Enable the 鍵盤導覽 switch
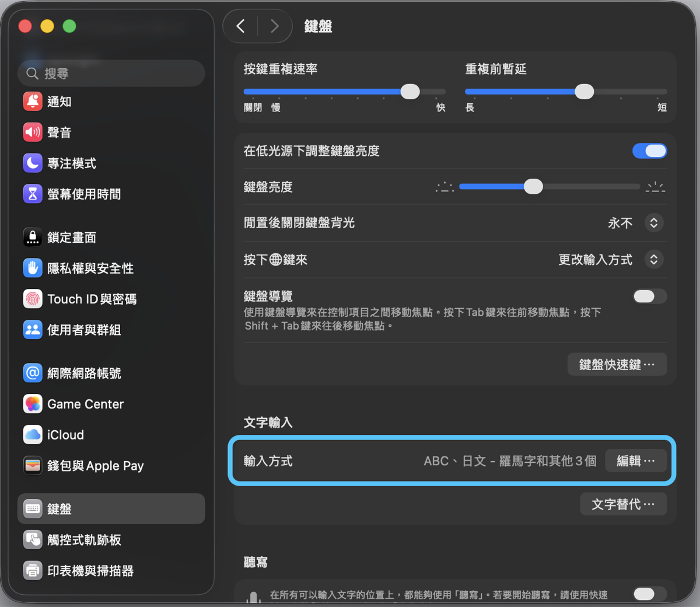Viewport: 700px width, 607px height. coord(649,296)
